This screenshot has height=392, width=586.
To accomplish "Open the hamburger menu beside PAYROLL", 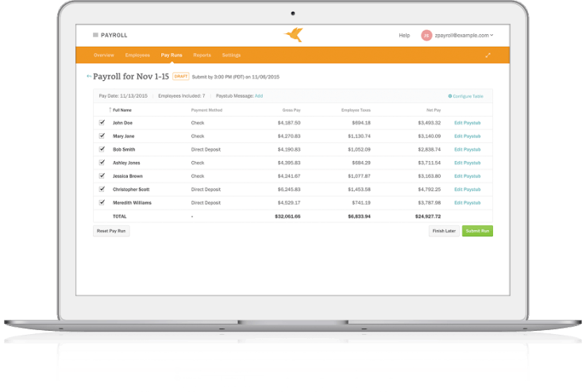I will [x=95, y=35].
